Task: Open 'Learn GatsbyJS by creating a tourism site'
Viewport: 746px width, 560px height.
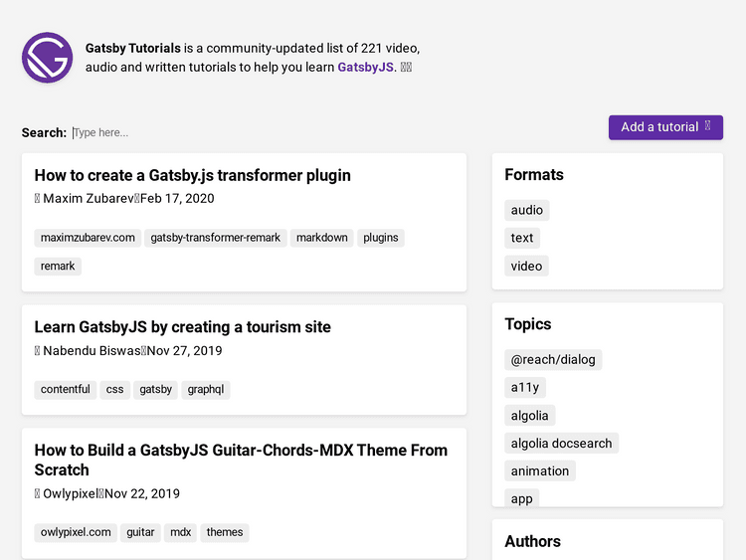Action: (182, 327)
